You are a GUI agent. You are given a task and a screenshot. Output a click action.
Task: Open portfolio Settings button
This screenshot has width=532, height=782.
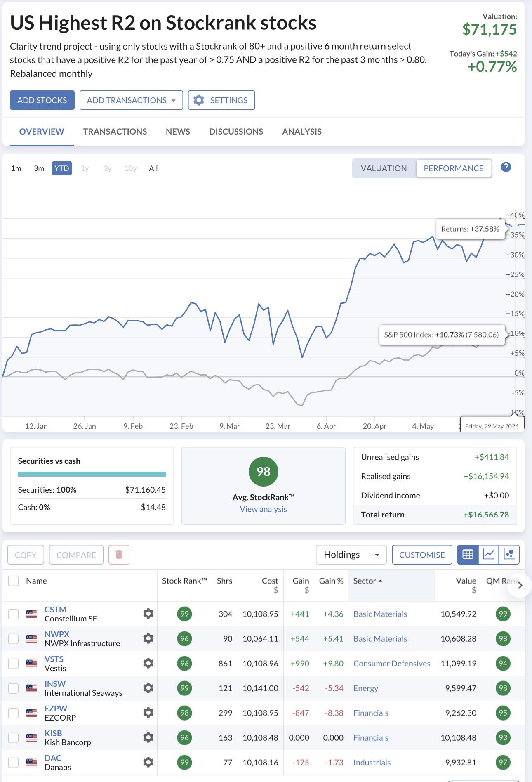pos(221,100)
